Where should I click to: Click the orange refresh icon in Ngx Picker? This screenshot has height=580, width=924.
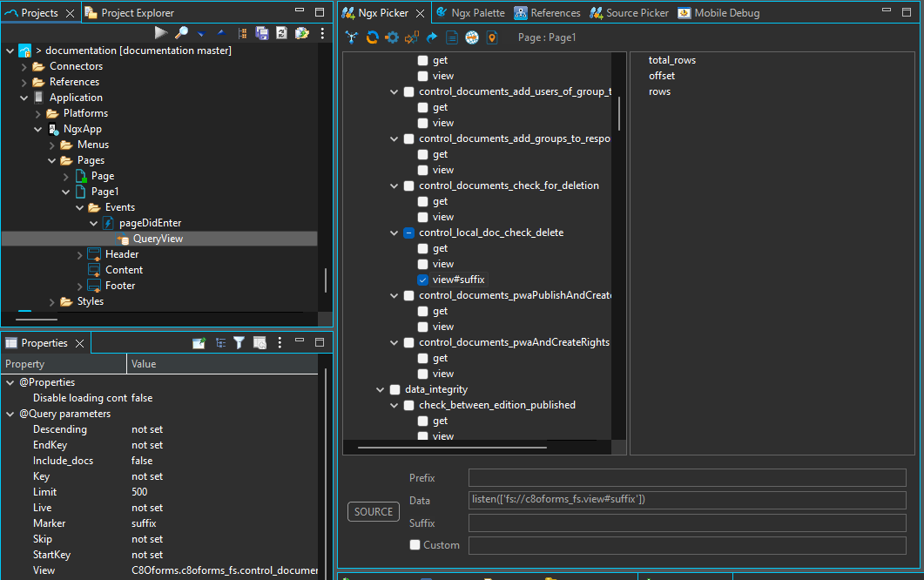[372, 37]
